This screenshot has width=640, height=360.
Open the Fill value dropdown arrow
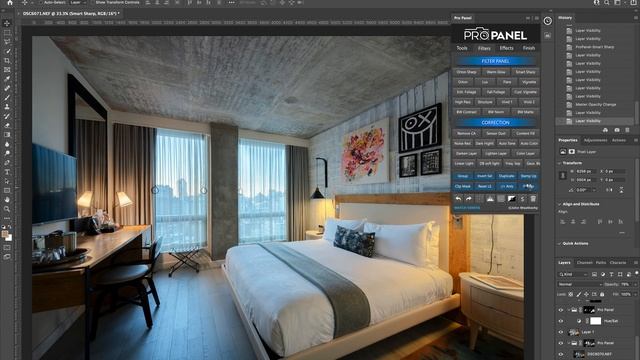[635, 294]
